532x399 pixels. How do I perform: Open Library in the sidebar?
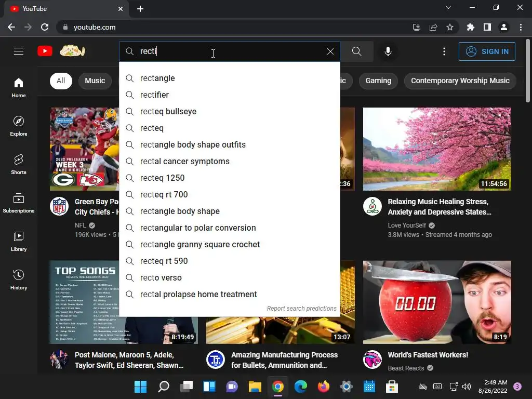(x=19, y=241)
